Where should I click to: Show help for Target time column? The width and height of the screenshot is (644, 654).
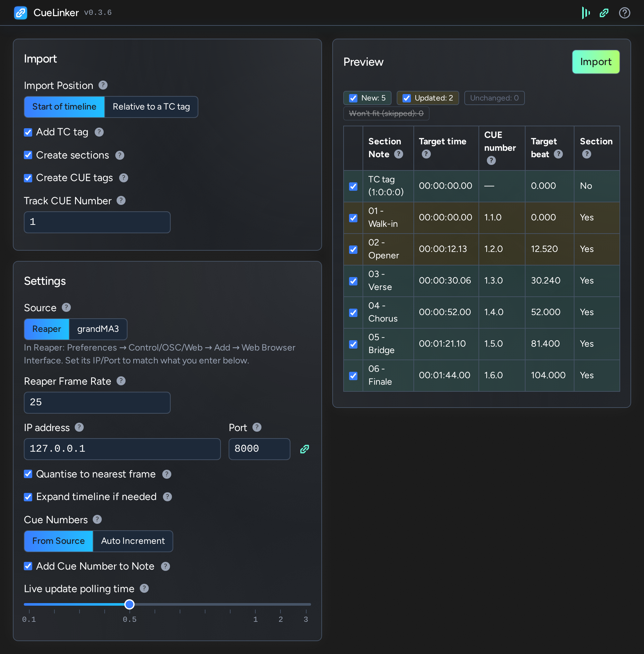click(x=426, y=154)
